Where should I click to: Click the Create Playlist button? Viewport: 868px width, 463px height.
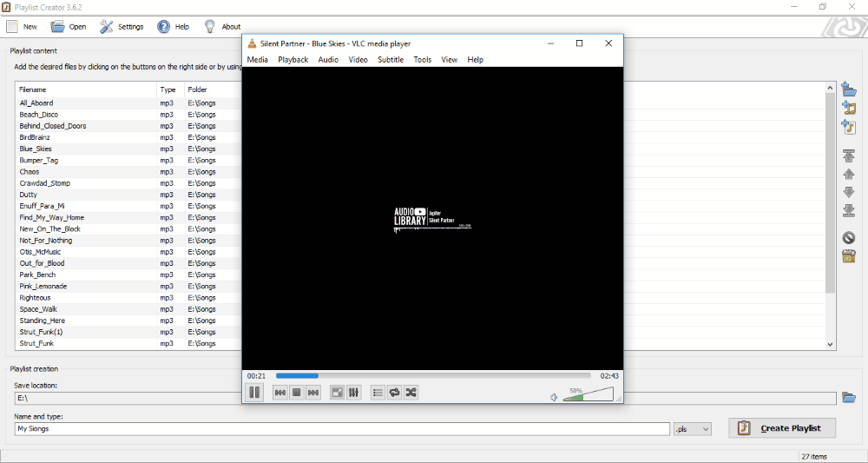(782, 428)
